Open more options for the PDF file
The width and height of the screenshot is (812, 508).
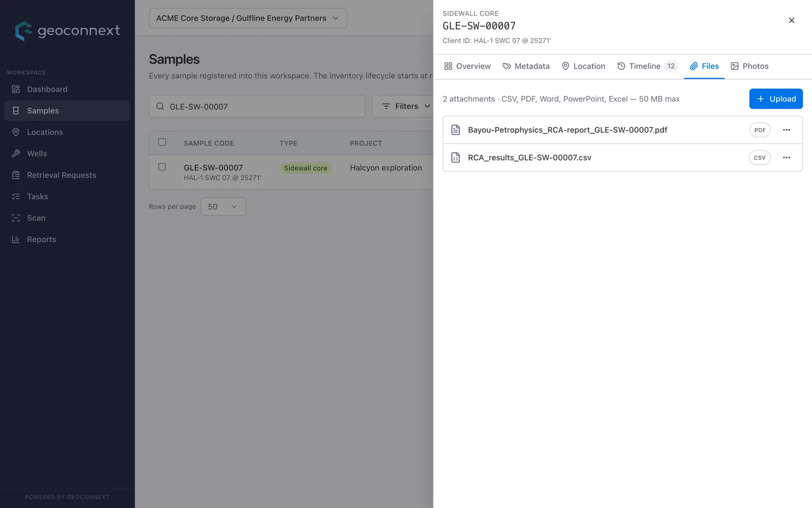click(x=787, y=130)
